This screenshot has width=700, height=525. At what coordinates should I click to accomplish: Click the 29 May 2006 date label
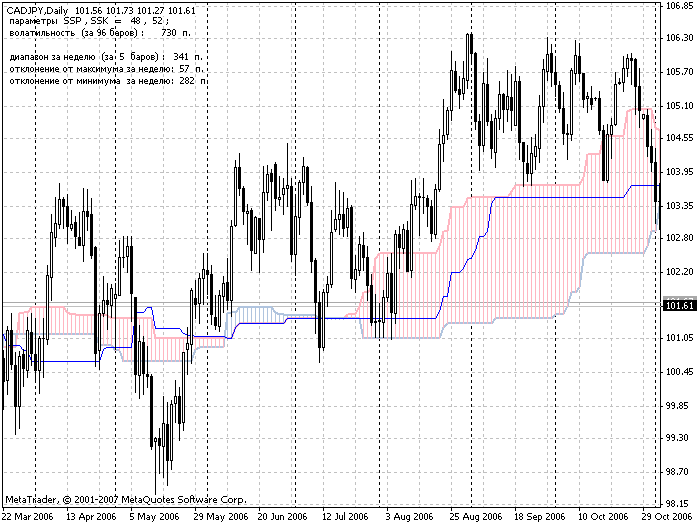(221, 517)
